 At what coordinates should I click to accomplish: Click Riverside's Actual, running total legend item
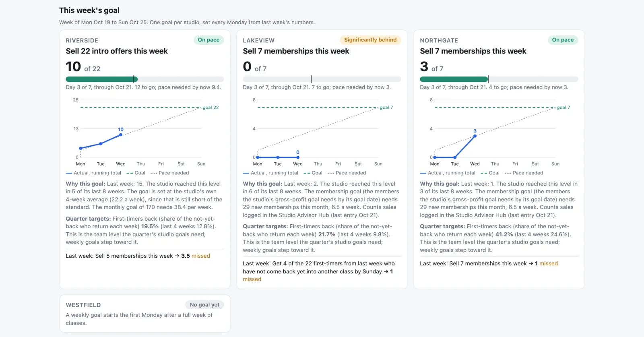tap(93, 173)
